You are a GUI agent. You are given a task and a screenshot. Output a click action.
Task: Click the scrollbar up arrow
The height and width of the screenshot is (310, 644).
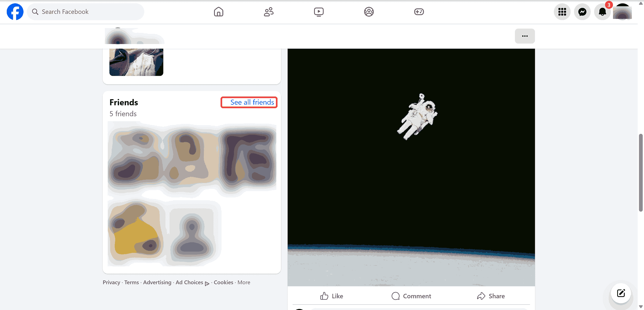point(640,3)
